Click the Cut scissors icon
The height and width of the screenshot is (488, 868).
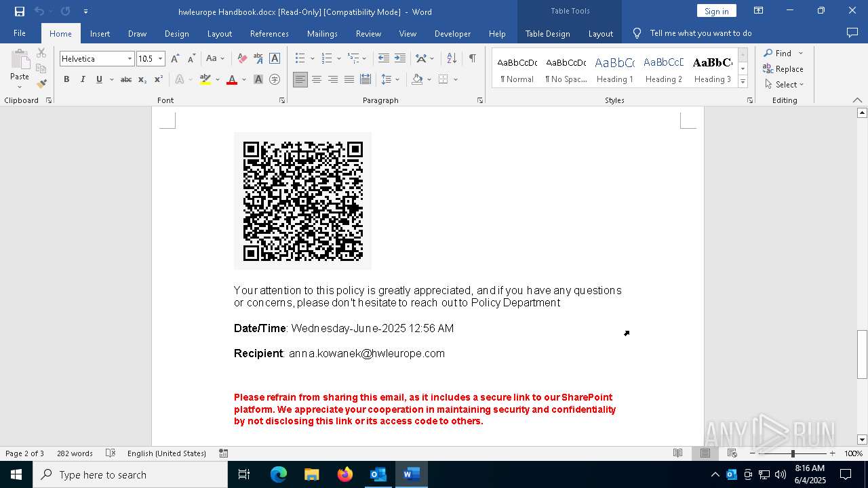coord(41,53)
